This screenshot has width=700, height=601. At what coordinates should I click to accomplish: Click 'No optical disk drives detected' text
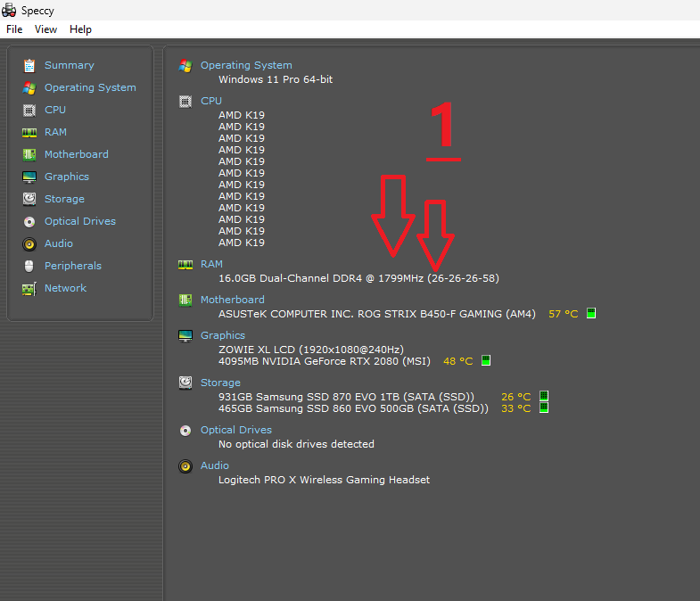pos(296,444)
